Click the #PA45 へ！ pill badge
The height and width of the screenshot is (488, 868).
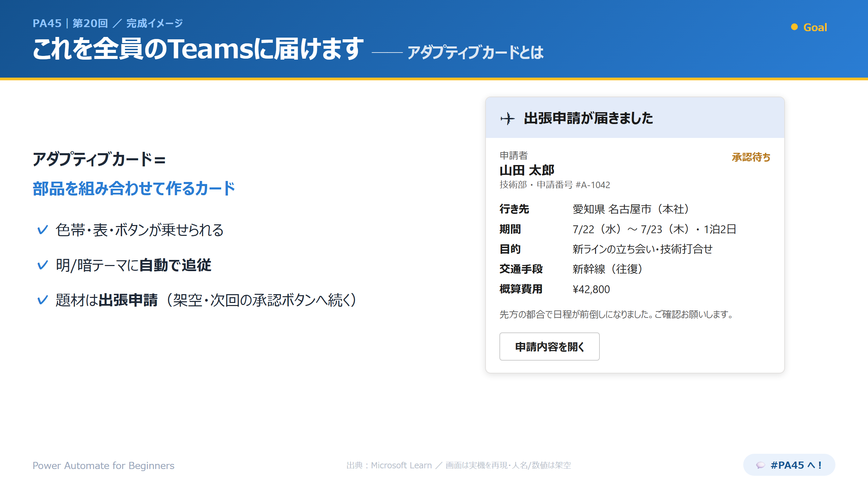[x=789, y=465]
